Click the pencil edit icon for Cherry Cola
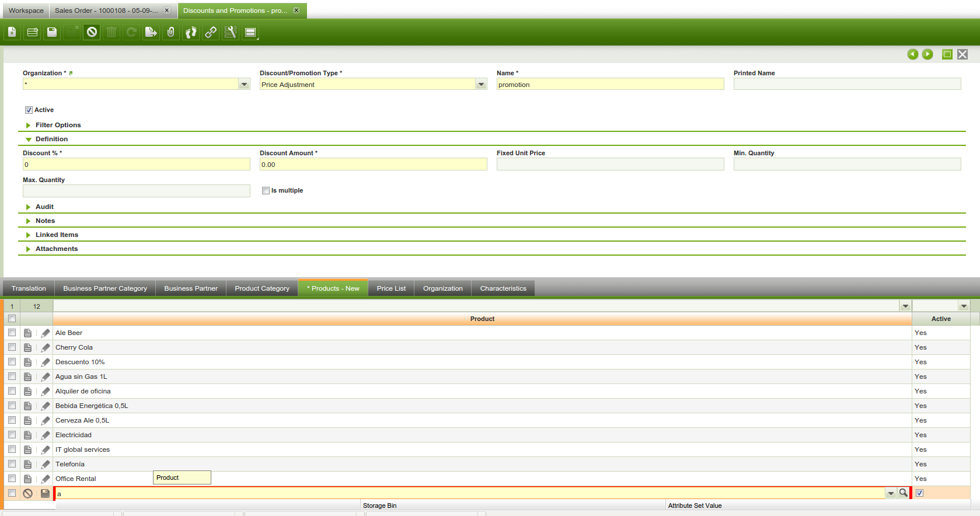980x516 pixels. click(x=46, y=348)
